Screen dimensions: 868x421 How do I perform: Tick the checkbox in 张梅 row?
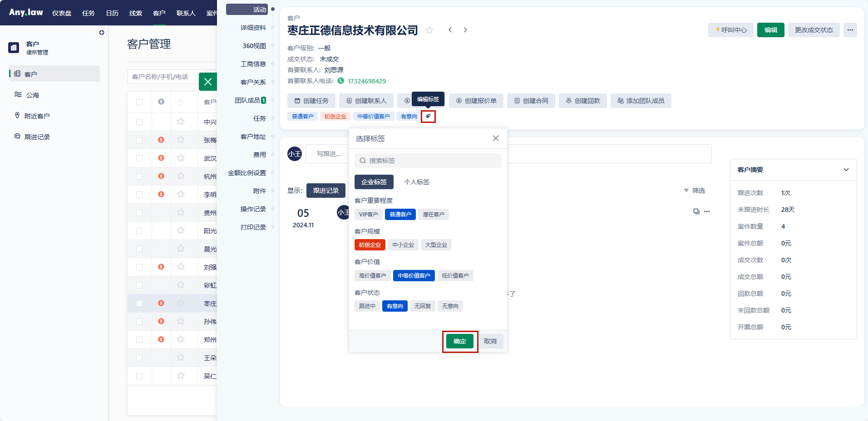139,140
